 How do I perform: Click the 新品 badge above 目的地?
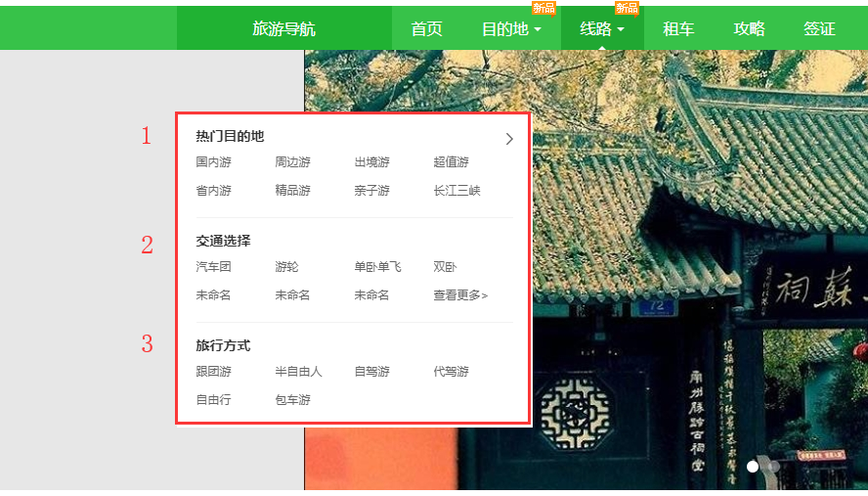coord(543,8)
